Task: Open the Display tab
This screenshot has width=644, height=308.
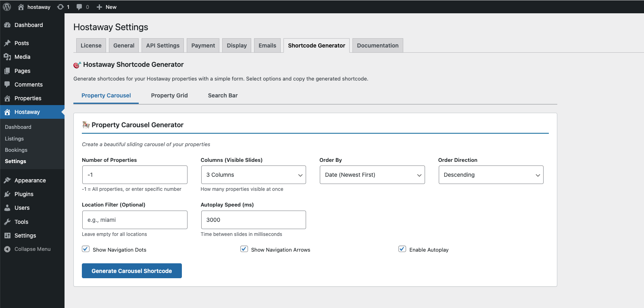Action: [237, 45]
